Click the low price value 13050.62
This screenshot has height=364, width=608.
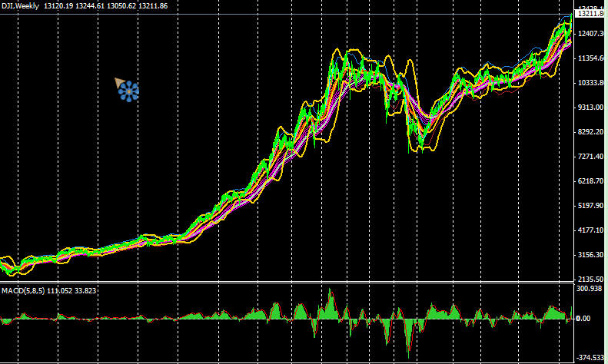121,6
